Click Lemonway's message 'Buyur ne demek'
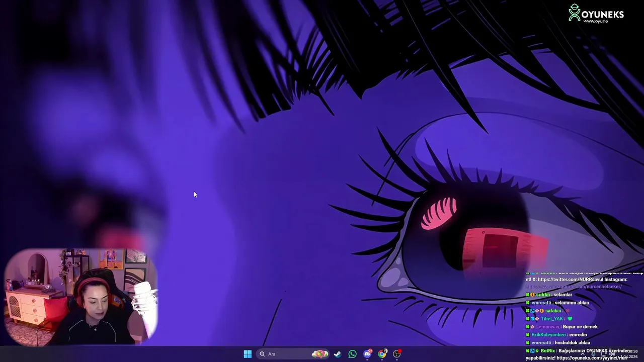 (580, 327)
